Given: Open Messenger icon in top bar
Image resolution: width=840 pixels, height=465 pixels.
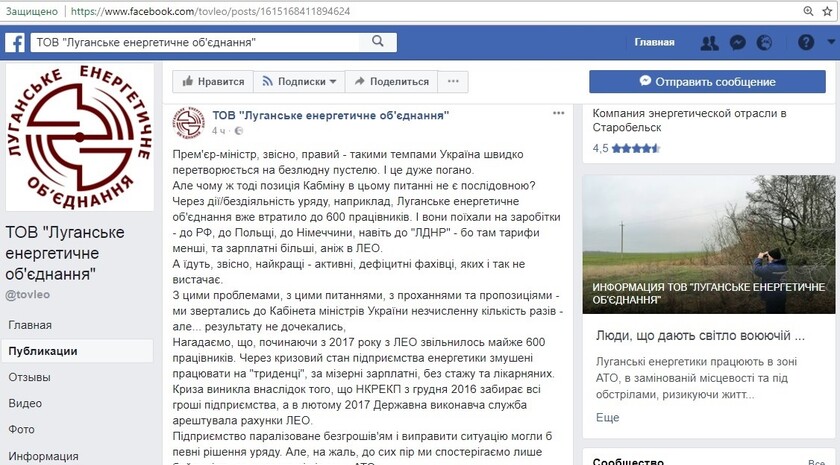Looking at the screenshot, I should [737, 42].
